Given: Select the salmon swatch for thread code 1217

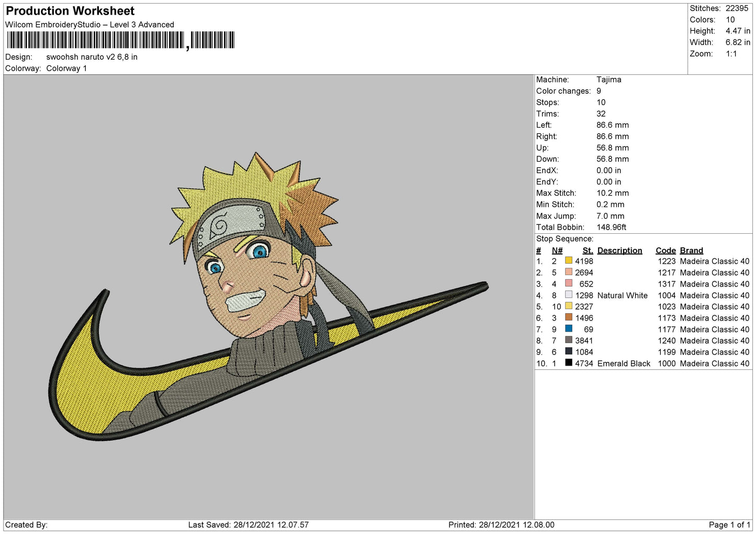Looking at the screenshot, I should [568, 272].
